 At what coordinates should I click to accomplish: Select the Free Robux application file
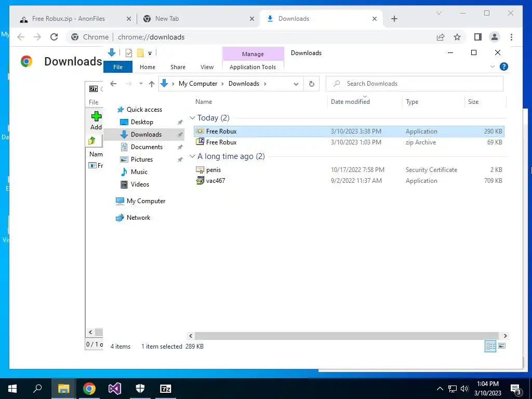[x=349, y=131]
